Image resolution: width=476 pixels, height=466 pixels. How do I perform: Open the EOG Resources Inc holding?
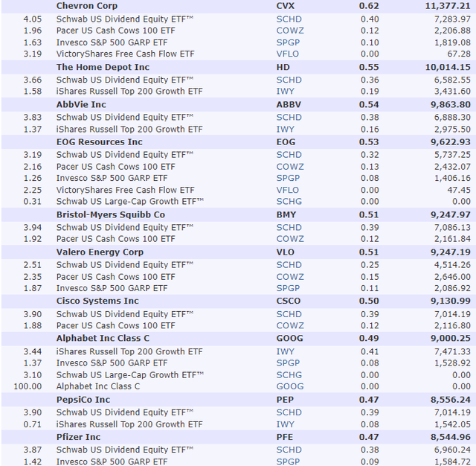tap(99, 141)
